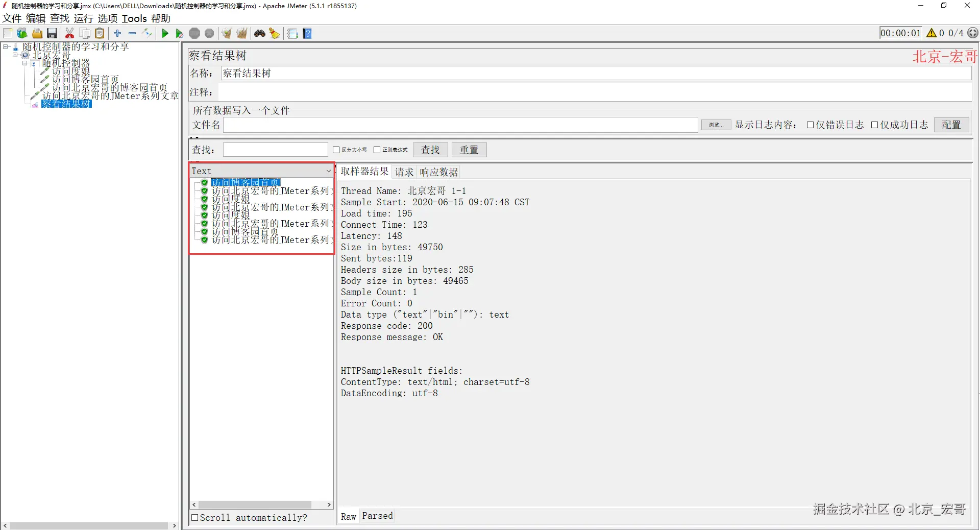Viewport: 980px width, 530px height.
Task: Click the Open file folder icon
Action: point(37,33)
